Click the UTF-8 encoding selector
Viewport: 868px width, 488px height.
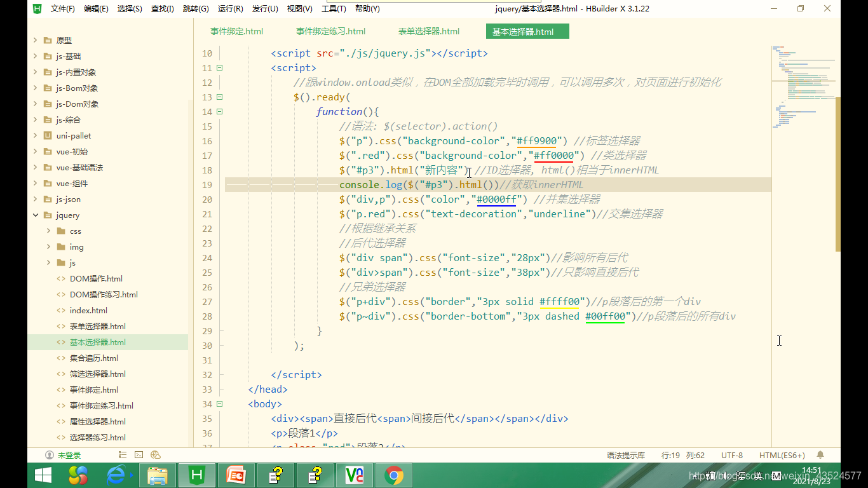pos(732,455)
